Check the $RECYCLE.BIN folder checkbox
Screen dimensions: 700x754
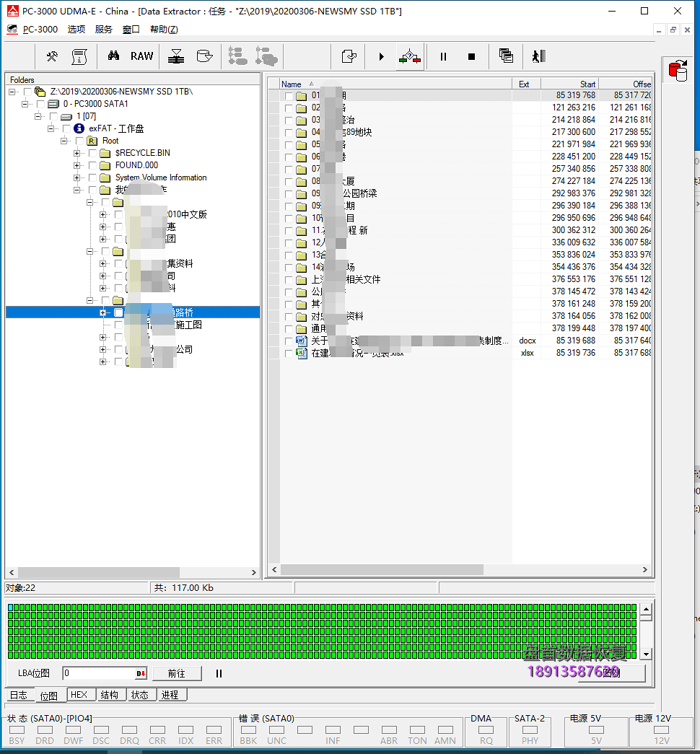(92, 153)
